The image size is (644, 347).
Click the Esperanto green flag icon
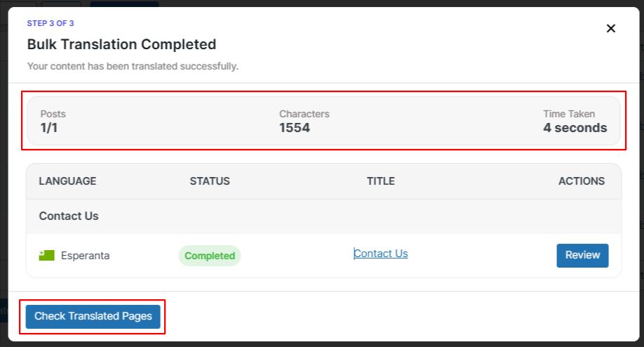pos(46,256)
